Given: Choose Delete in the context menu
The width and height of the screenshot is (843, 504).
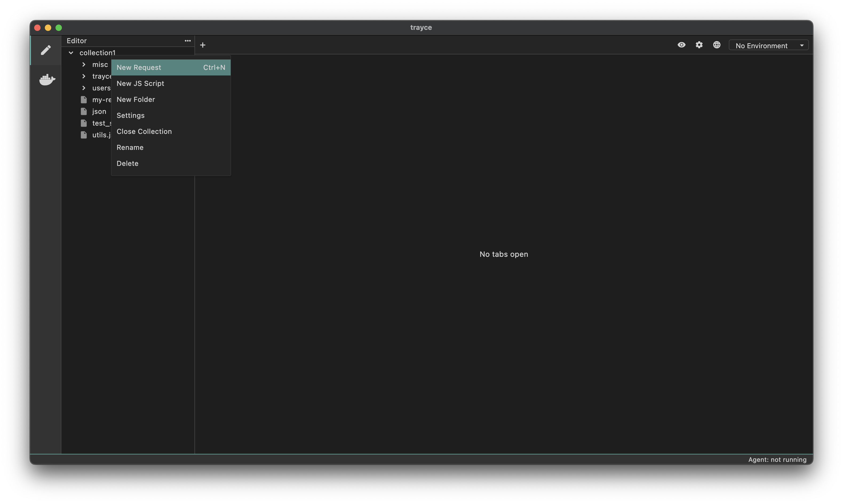Looking at the screenshot, I should tap(171, 163).
